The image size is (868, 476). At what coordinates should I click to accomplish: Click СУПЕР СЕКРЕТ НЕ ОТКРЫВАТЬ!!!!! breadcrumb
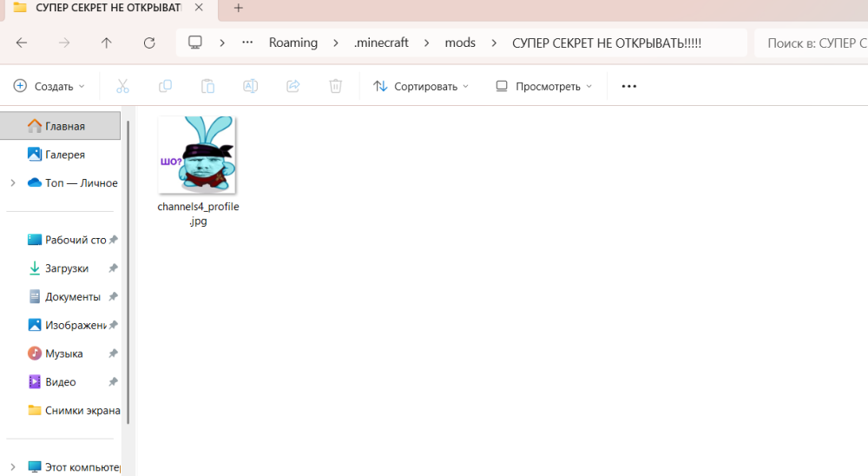click(607, 43)
